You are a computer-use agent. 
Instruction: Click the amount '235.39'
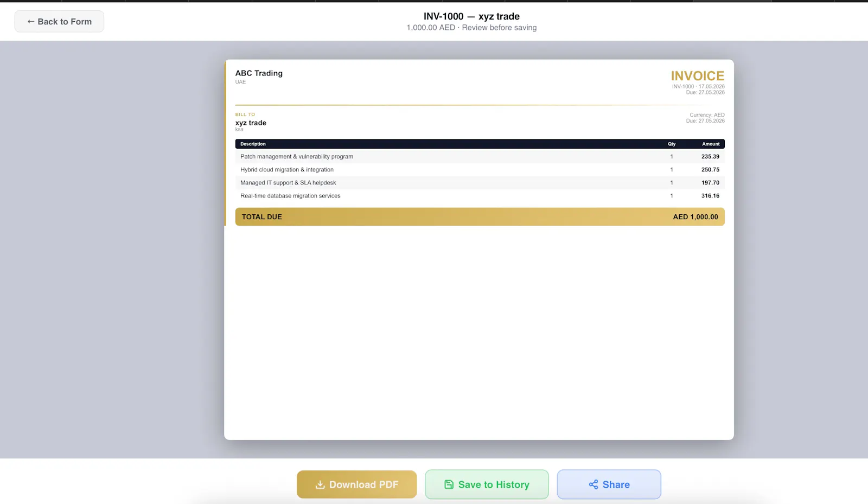coord(710,156)
